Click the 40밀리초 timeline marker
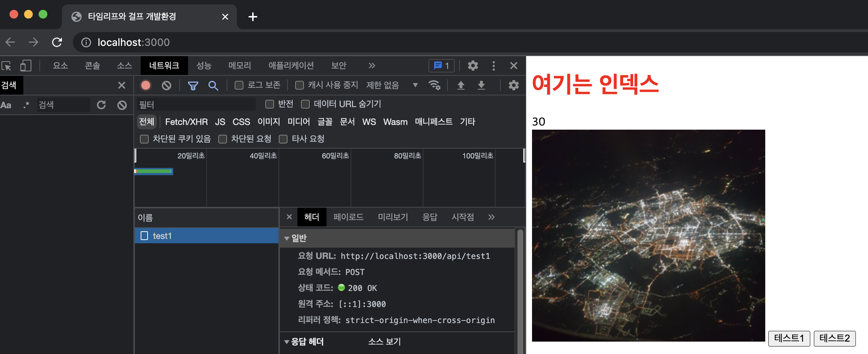The image size is (868, 354). [x=263, y=156]
